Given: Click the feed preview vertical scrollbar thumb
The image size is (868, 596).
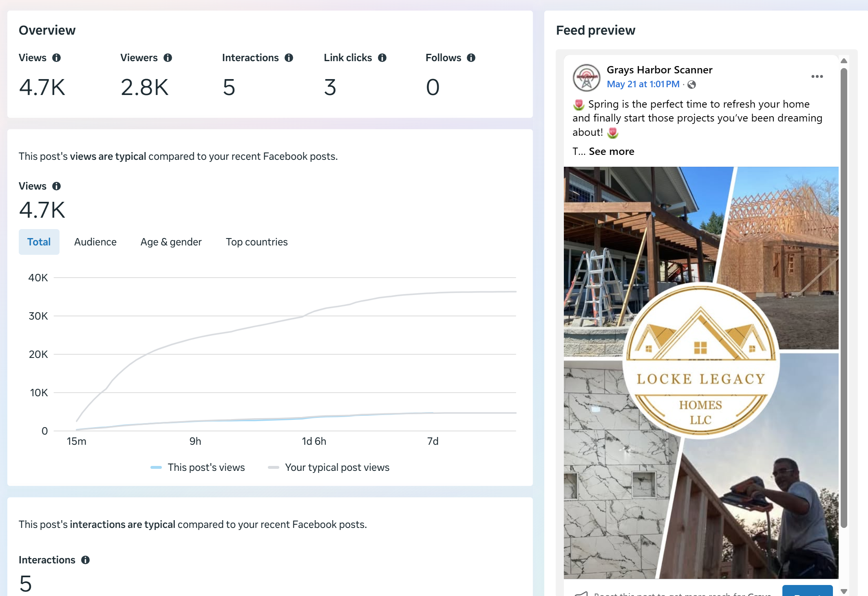Looking at the screenshot, I should [844, 298].
